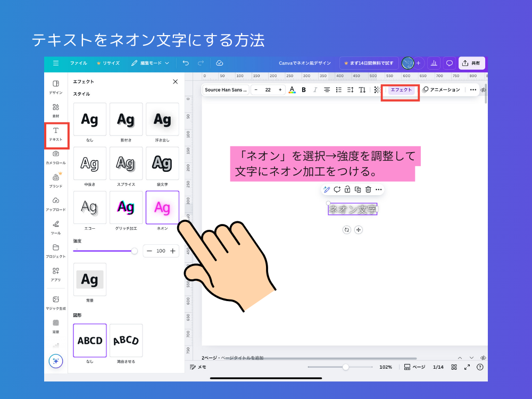The image size is (532, 399).
Task: Open the 素材 panel in the sidebar
Action: coord(55,111)
